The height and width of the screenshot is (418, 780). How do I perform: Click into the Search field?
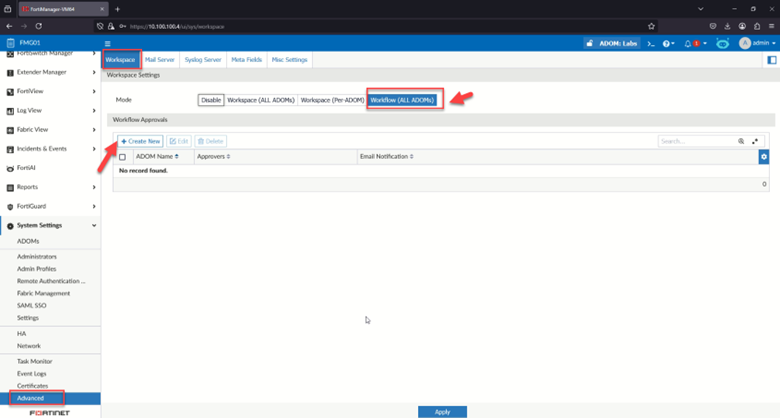696,141
